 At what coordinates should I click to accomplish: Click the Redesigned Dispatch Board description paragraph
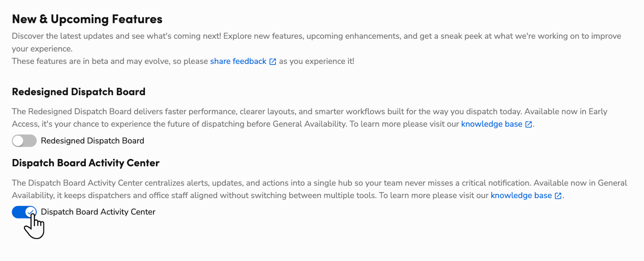pyautogui.click(x=310, y=118)
